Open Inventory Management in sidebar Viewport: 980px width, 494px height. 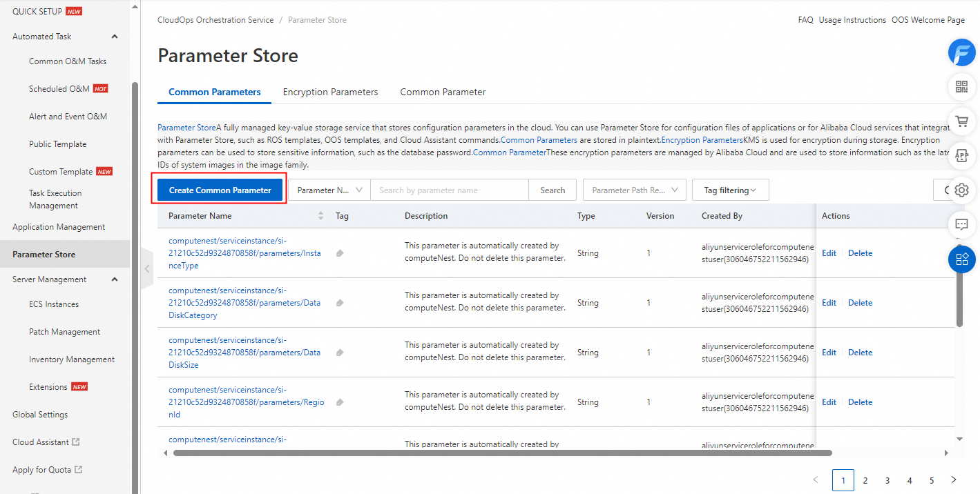[72, 359]
